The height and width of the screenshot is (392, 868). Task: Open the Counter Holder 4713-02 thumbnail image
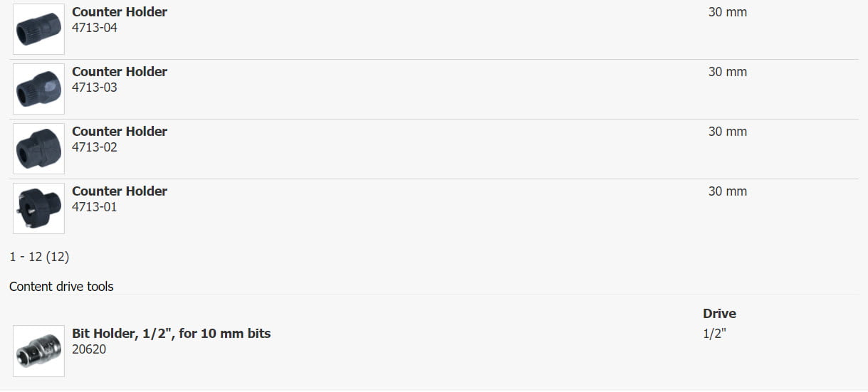(x=38, y=149)
